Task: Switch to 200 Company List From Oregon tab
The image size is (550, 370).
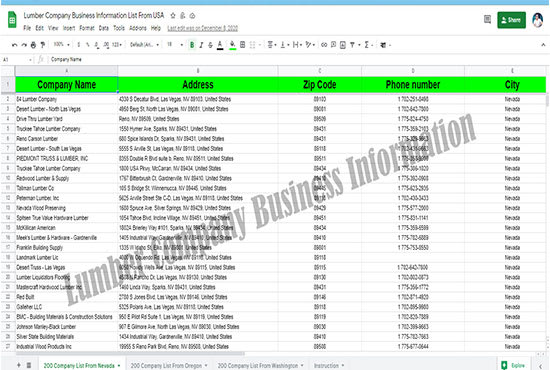Action: [169, 365]
